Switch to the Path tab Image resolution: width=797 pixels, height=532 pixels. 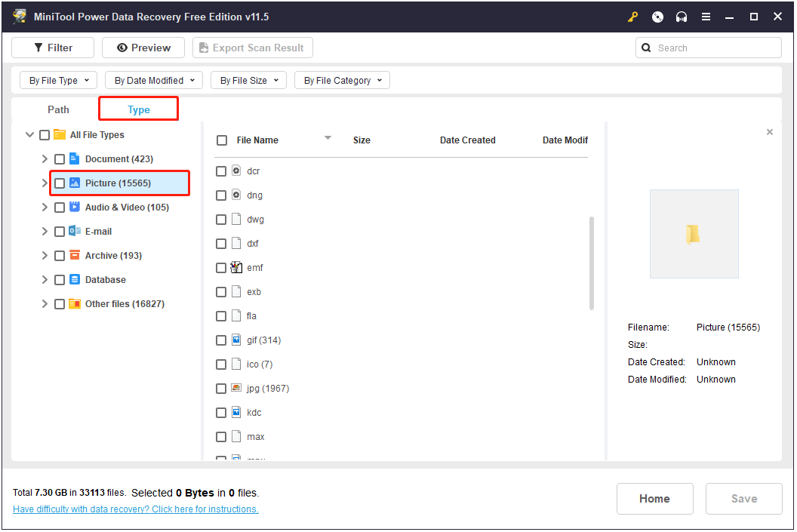coord(58,109)
